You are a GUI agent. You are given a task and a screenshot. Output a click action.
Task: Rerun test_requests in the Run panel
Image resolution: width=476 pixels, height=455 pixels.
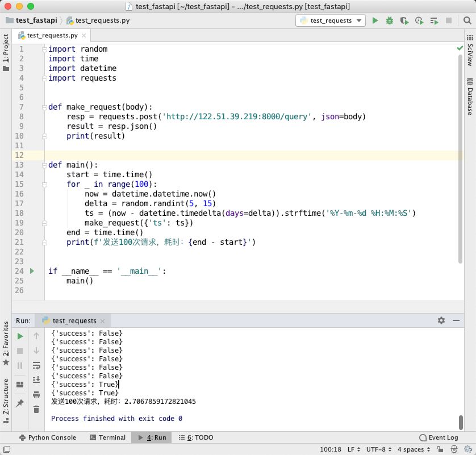click(x=20, y=336)
